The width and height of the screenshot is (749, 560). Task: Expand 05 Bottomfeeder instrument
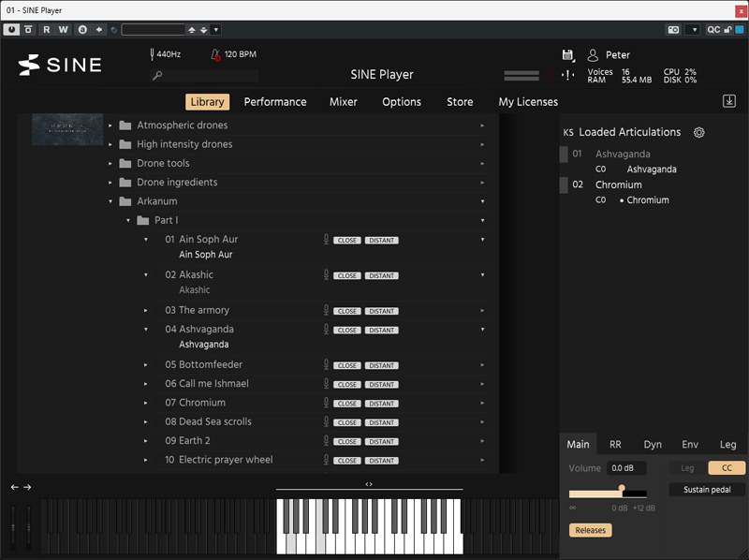click(146, 365)
